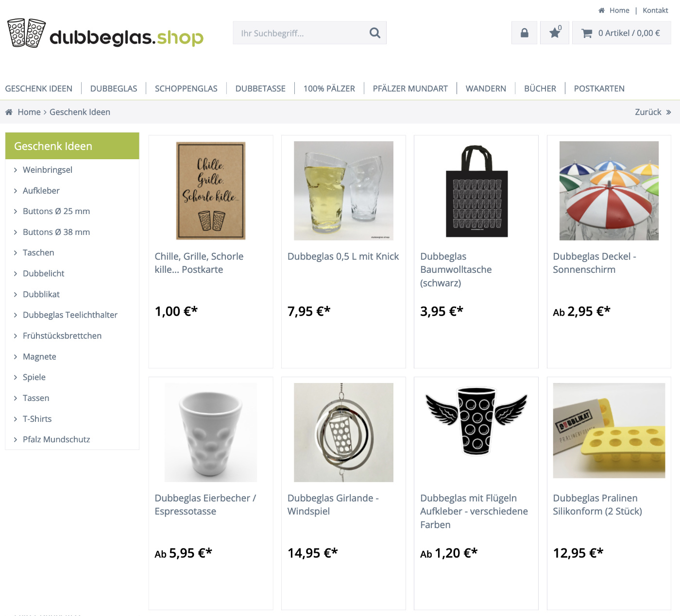Click the dubbeglas.shop logo
Screen dimensions: 680x616
click(x=105, y=33)
